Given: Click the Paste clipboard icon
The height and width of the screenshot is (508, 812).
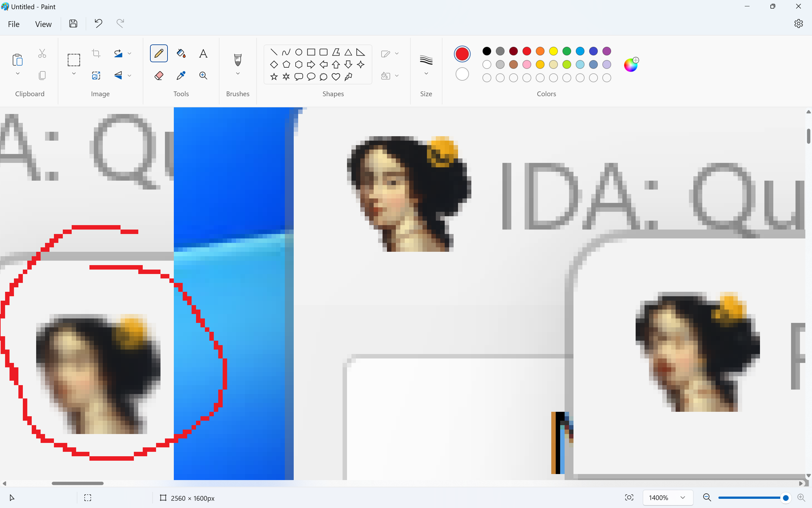Looking at the screenshot, I should pyautogui.click(x=17, y=60).
